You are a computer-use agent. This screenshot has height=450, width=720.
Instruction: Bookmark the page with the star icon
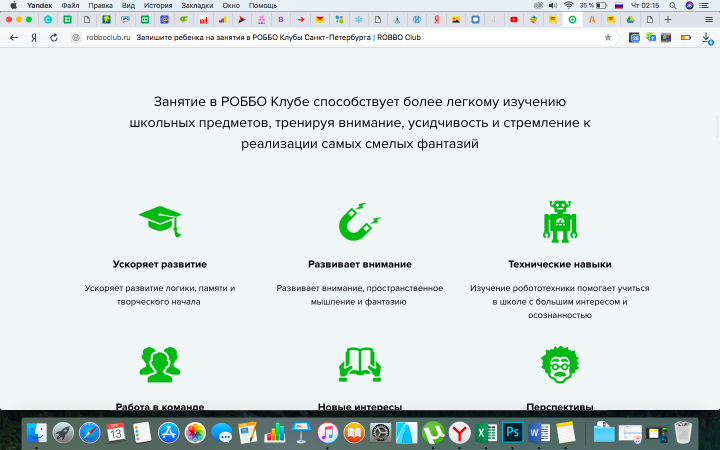click(608, 38)
